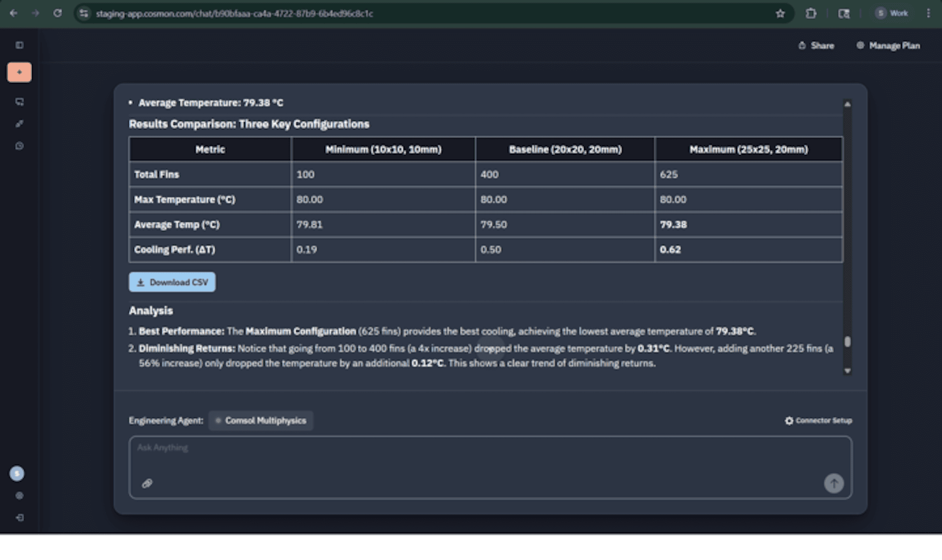Image resolution: width=942 pixels, height=560 pixels.
Task: Click the Share button
Action: click(x=816, y=46)
